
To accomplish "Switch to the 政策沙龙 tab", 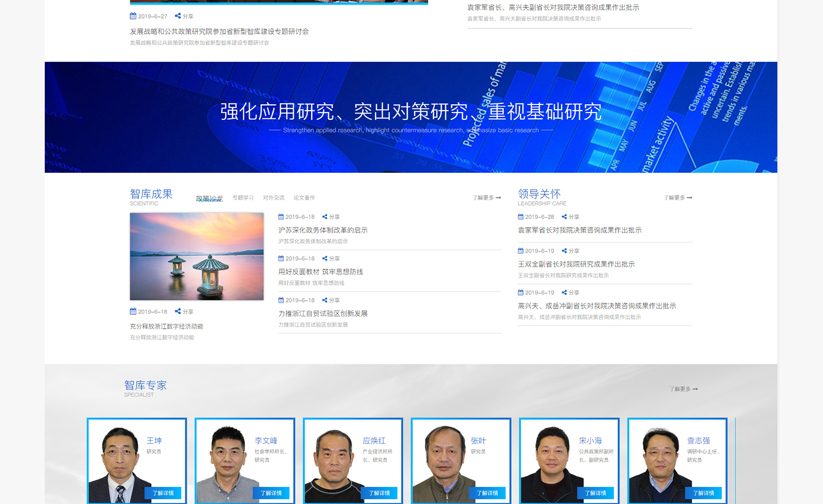I will point(209,198).
